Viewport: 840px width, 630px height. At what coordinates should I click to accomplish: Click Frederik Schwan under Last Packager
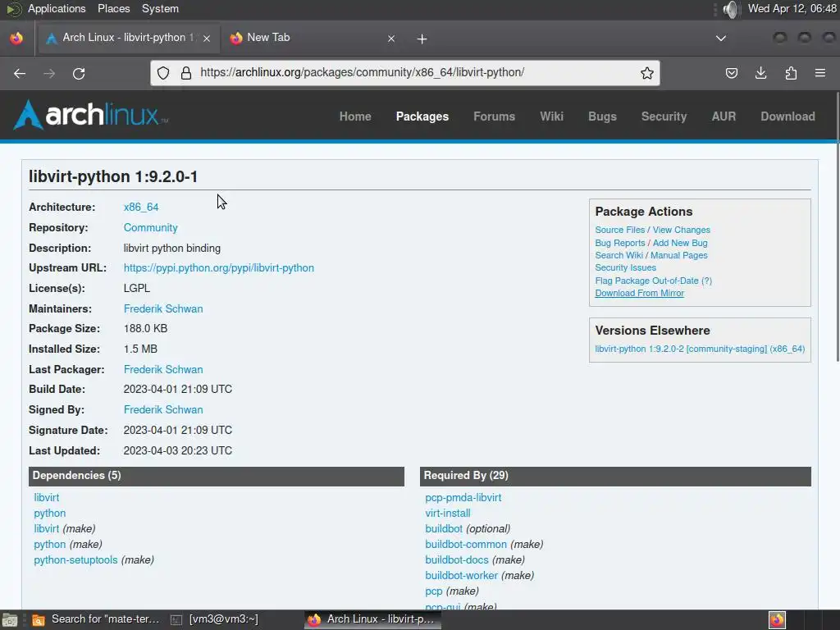(163, 370)
